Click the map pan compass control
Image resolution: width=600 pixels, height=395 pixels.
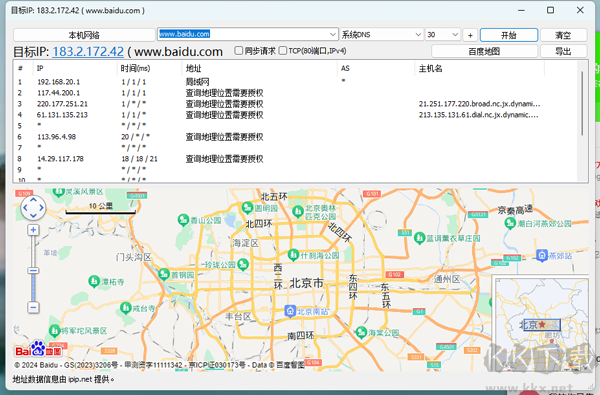coord(33,207)
